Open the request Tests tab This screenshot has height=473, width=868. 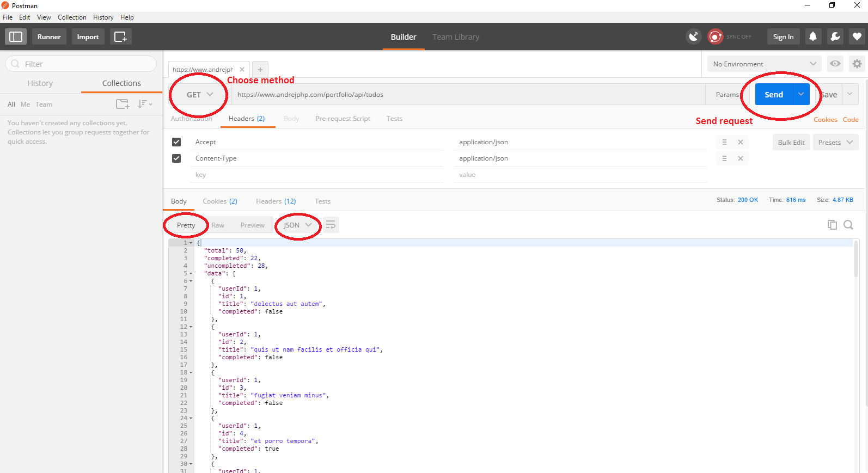click(394, 119)
